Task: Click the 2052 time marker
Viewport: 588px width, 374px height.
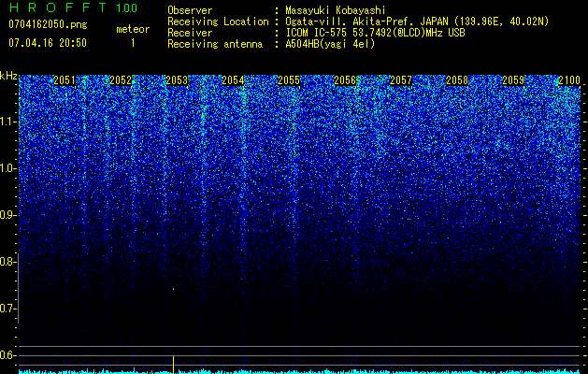Action: 121,80
